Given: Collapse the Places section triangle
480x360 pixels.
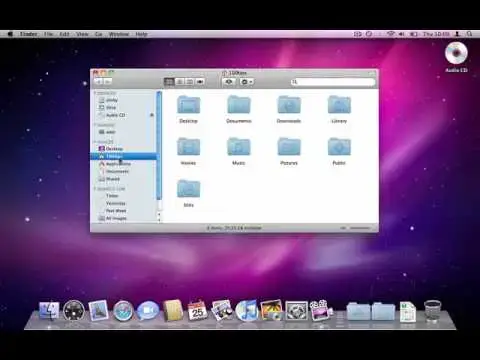Looking at the screenshot, I should [x=95, y=142].
